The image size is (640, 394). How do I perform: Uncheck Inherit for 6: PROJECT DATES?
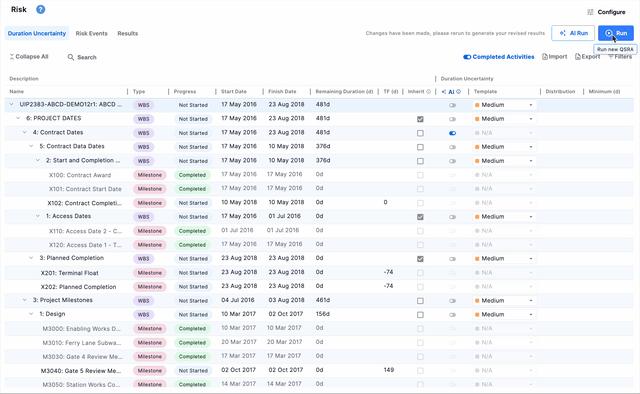[420, 119]
